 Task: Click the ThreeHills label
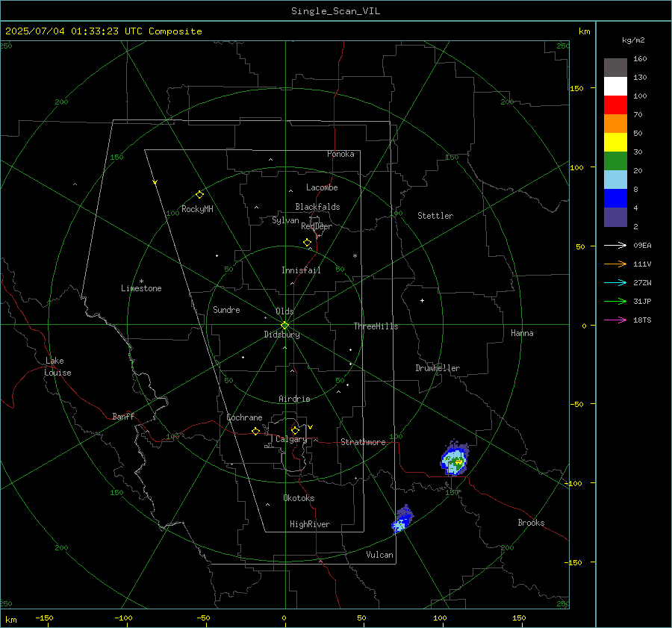[376, 326]
